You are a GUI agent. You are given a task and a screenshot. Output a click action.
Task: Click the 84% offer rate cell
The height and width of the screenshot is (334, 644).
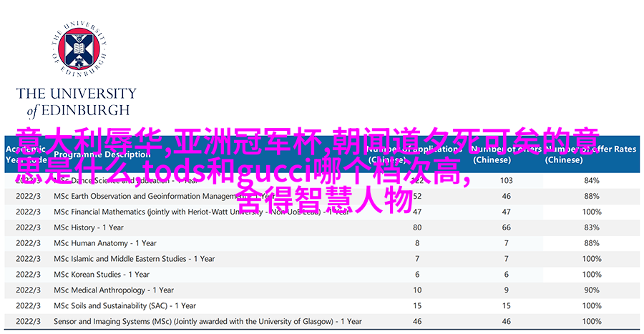[x=592, y=180]
